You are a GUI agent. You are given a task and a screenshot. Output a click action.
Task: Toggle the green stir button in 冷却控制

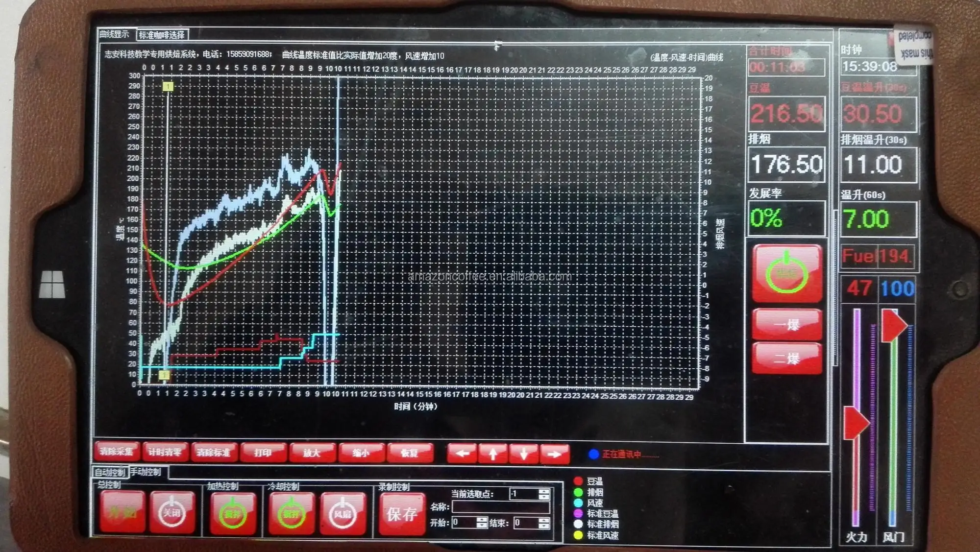point(291,513)
